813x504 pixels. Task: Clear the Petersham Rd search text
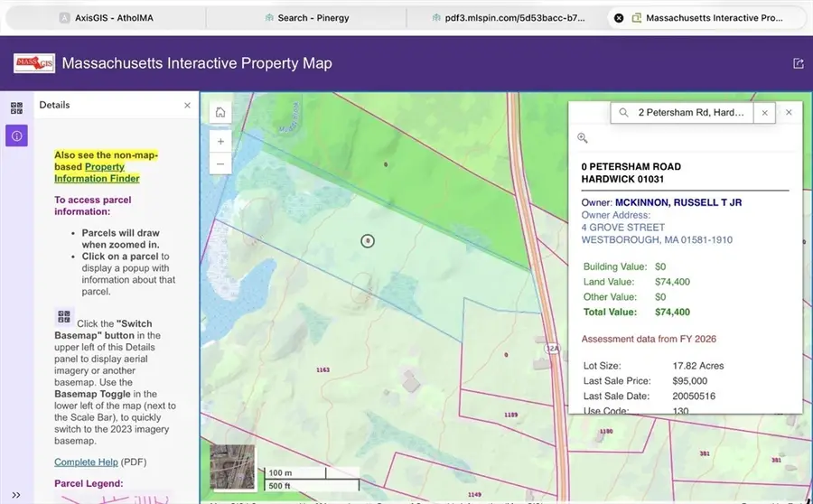coord(764,113)
